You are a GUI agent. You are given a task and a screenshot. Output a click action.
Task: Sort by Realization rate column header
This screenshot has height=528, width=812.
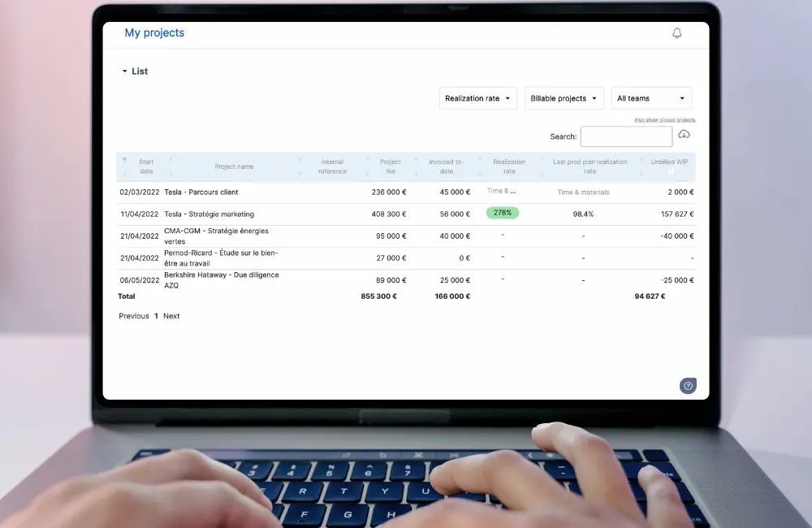point(509,167)
